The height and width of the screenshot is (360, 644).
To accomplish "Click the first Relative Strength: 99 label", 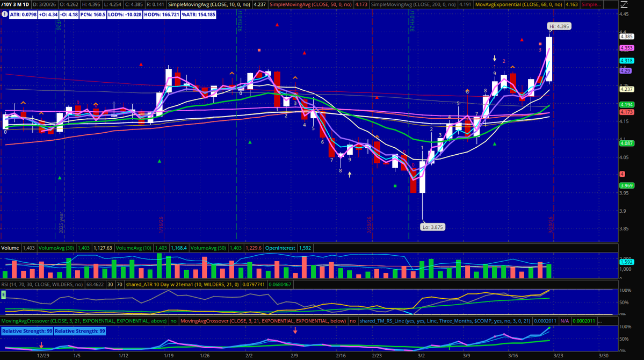I will (27, 331).
